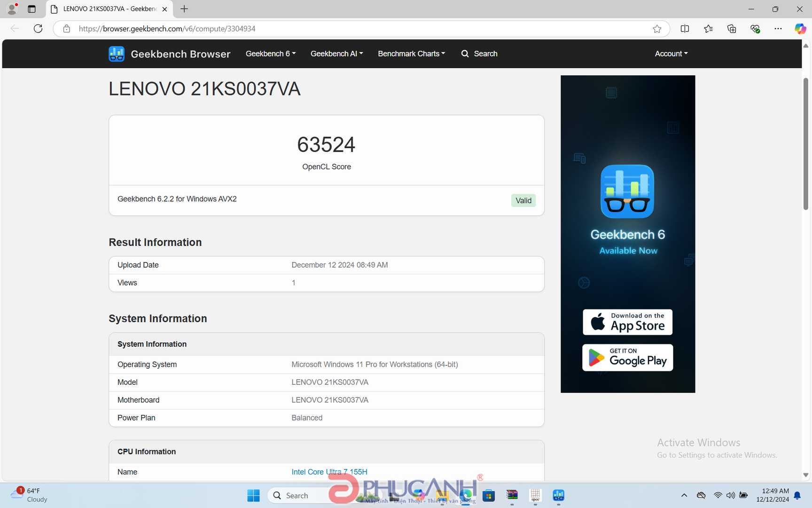Image resolution: width=812 pixels, height=508 pixels.
Task: Click the Model value LENOVO 21KS0037VA
Action: [x=330, y=382]
